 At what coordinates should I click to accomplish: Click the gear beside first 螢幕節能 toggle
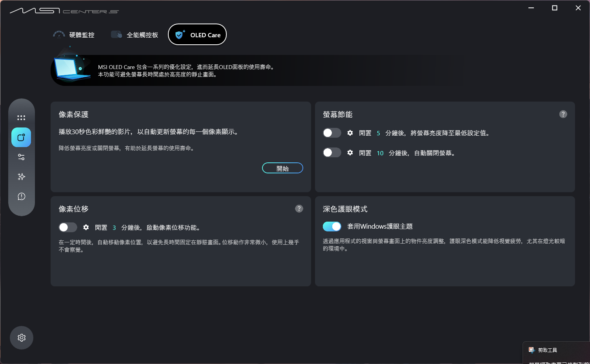350,133
